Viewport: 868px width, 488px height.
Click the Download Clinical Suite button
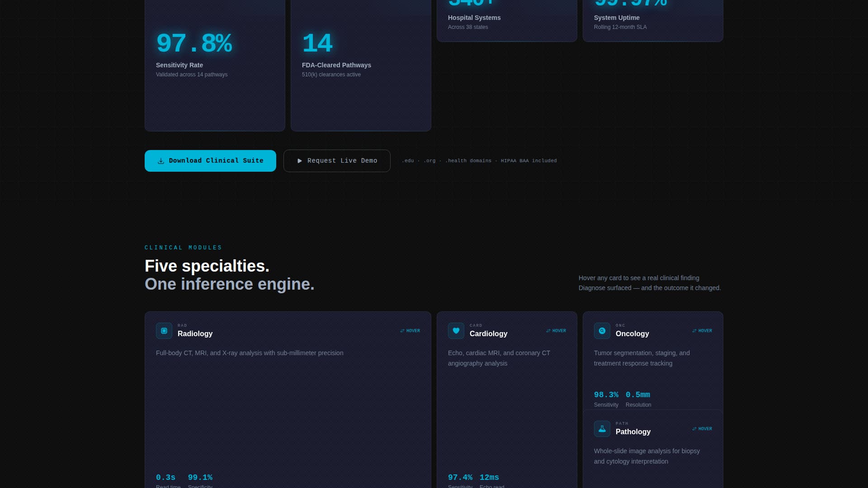(x=210, y=161)
